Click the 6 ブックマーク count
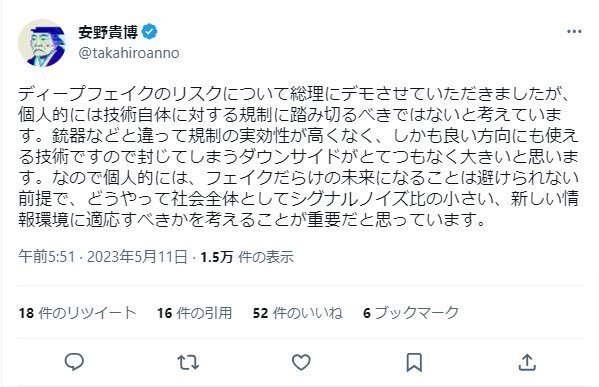Viewport: 599px width, 387px height. click(x=411, y=313)
